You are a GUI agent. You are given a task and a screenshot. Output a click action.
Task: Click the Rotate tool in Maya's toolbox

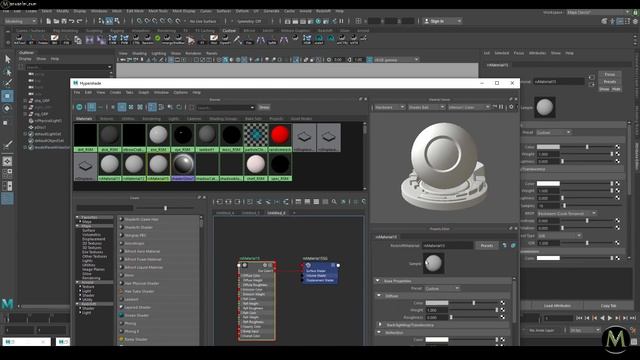pos(7,109)
